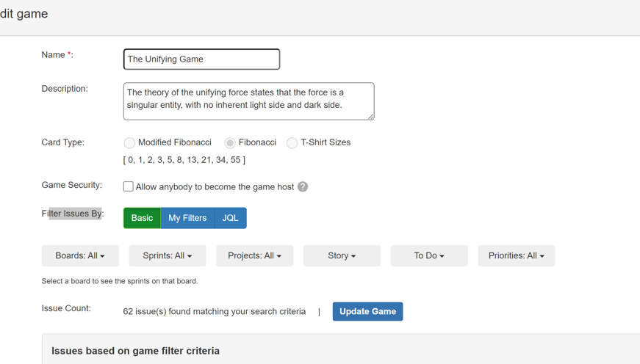Open the Boards: All dropdown
The image size is (640, 364).
[80, 255]
